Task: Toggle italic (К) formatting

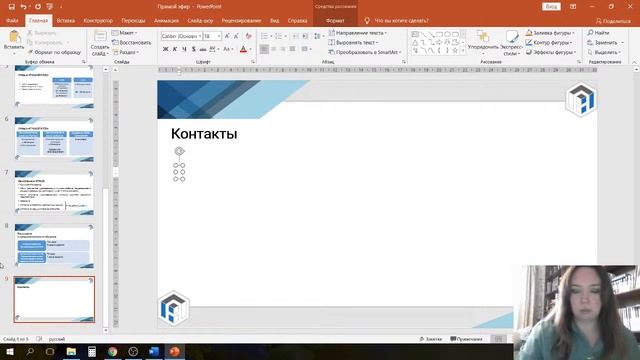Action: click(x=175, y=49)
